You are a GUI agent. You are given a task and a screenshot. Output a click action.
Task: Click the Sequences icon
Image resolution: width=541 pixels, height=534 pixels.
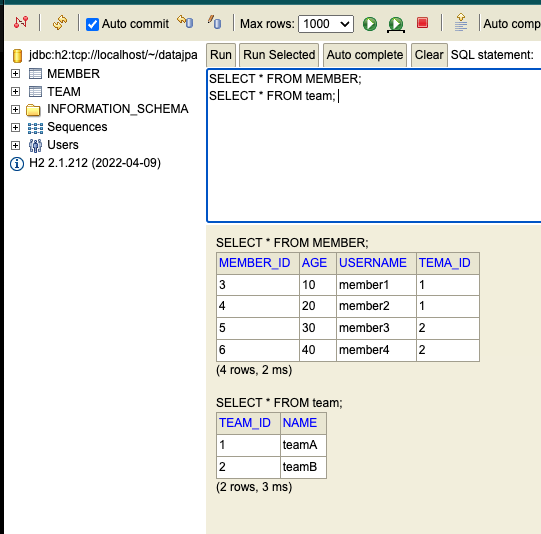pos(35,128)
